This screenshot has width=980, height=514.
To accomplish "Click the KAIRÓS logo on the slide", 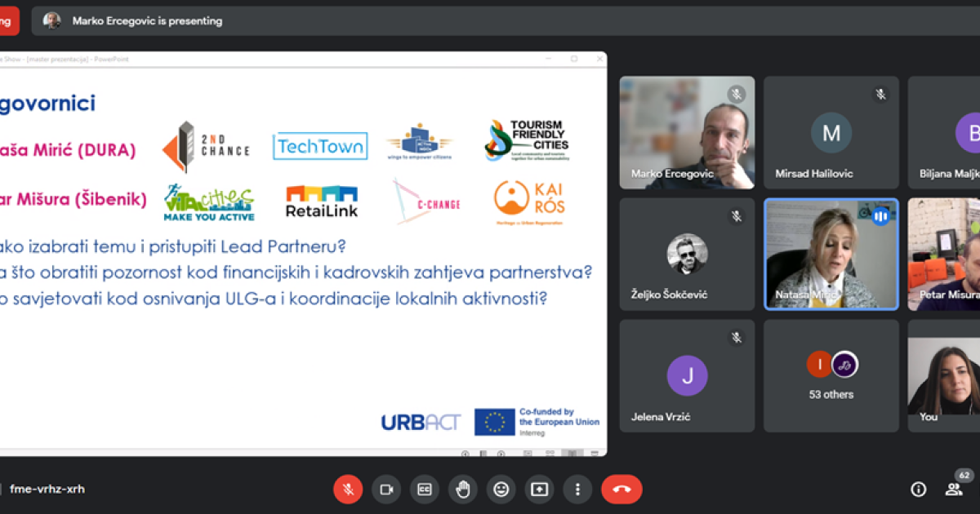I will click(530, 202).
